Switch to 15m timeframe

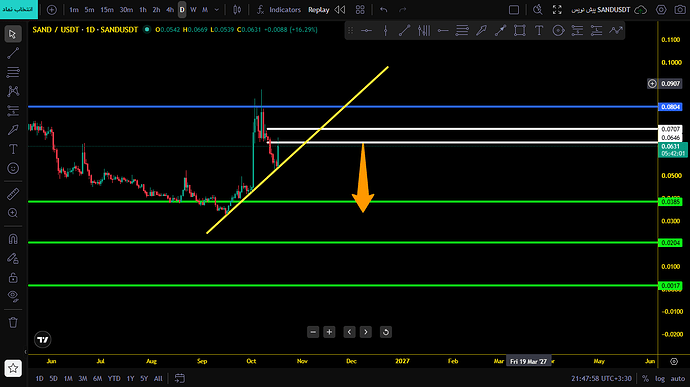tap(107, 10)
